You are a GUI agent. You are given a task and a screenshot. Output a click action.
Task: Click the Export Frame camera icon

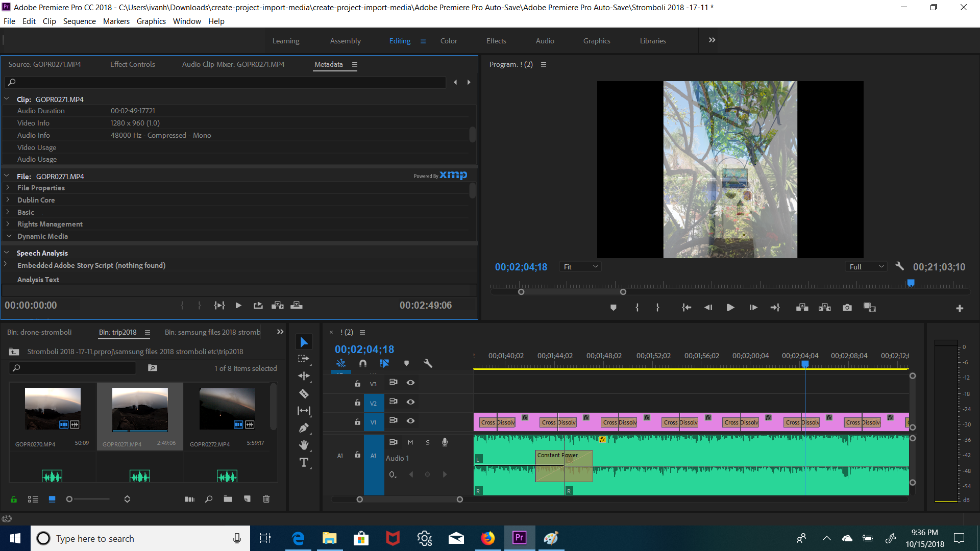pos(847,308)
